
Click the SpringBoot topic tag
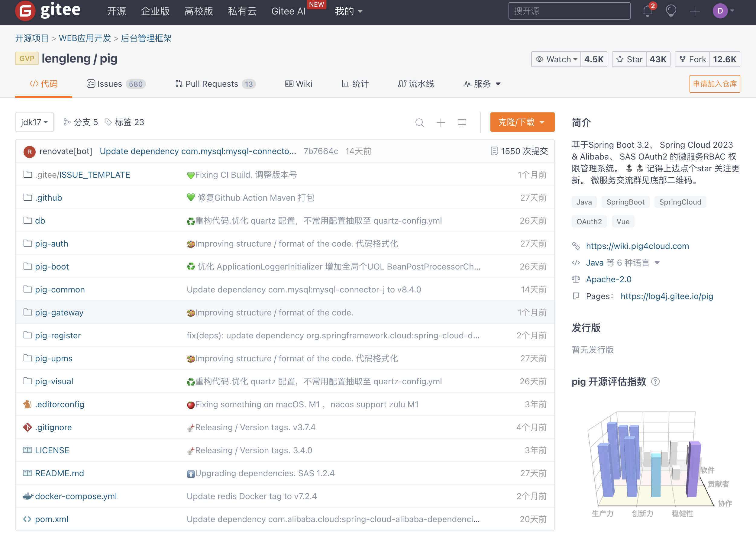(x=625, y=202)
